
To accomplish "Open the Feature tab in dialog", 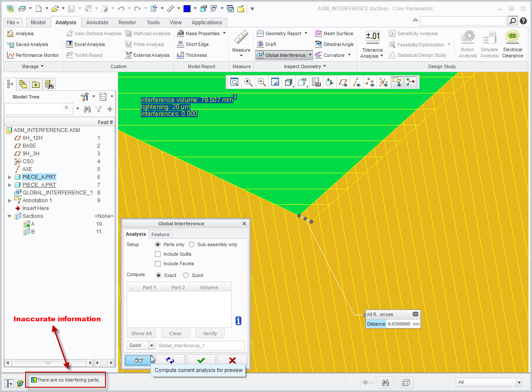I will [160, 234].
